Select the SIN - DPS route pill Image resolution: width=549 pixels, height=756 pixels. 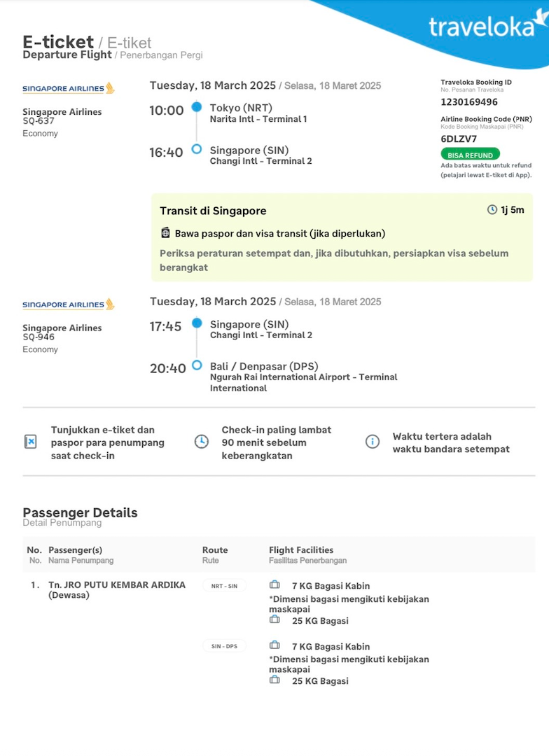click(x=224, y=647)
